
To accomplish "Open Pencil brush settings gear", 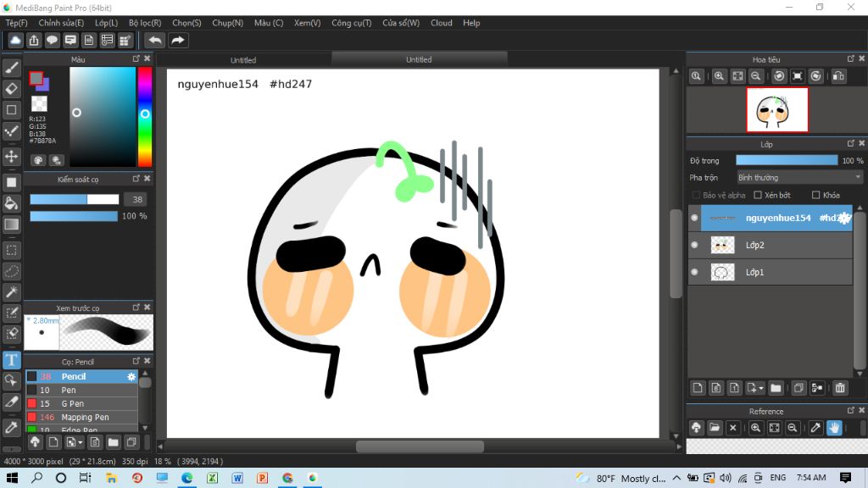I will pyautogui.click(x=131, y=377).
